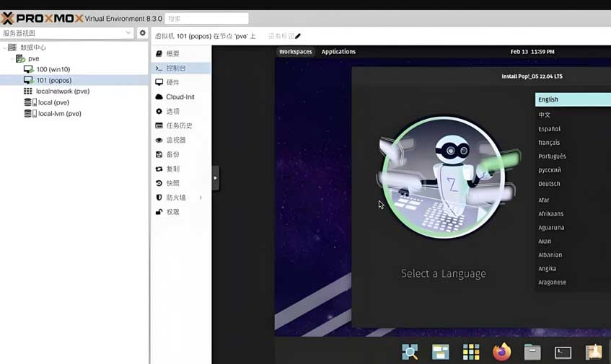Image resolution: width=611 pixels, height=364 pixels.
Task: Click the gear icon beside server view selector
Action: coord(142,33)
